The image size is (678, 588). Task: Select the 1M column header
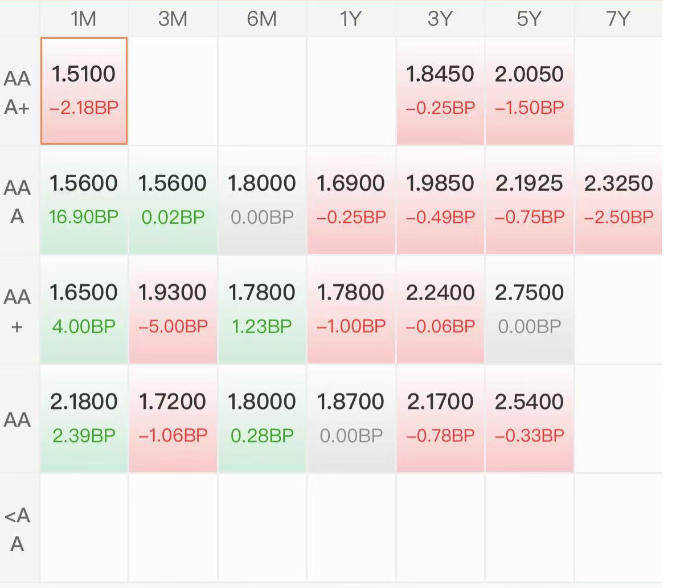(x=84, y=19)
